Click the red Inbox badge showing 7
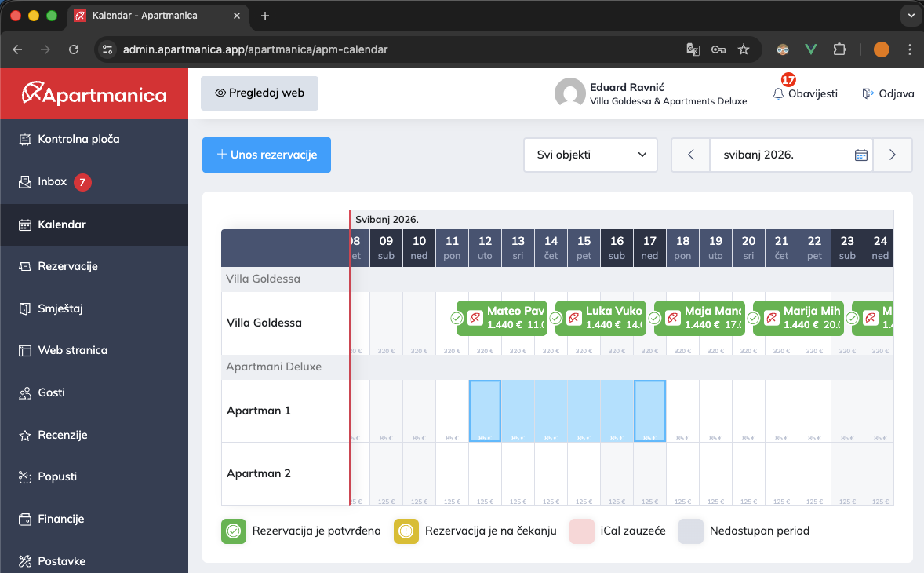 tap(82, 182)
